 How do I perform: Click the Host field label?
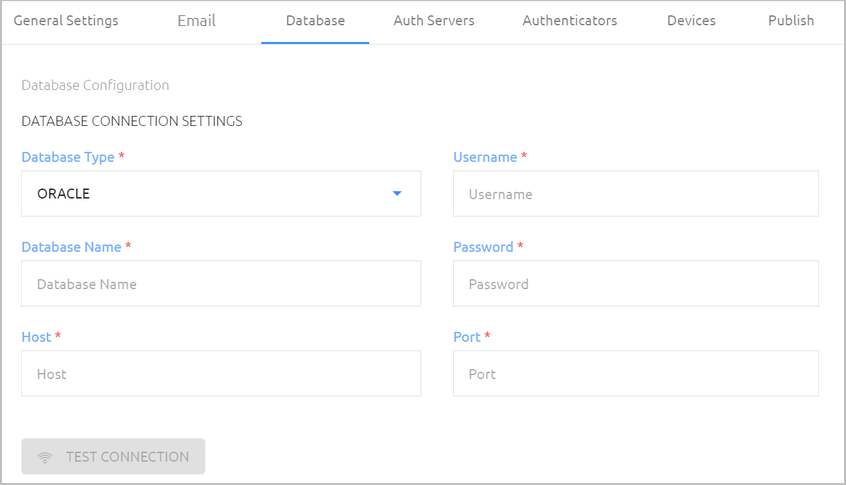click(x=36, y=337)
